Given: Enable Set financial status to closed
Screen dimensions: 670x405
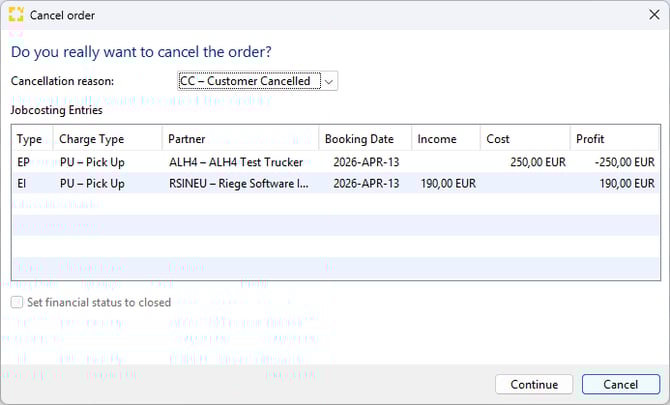Looking at the screenshot, I should click(17, 302).
